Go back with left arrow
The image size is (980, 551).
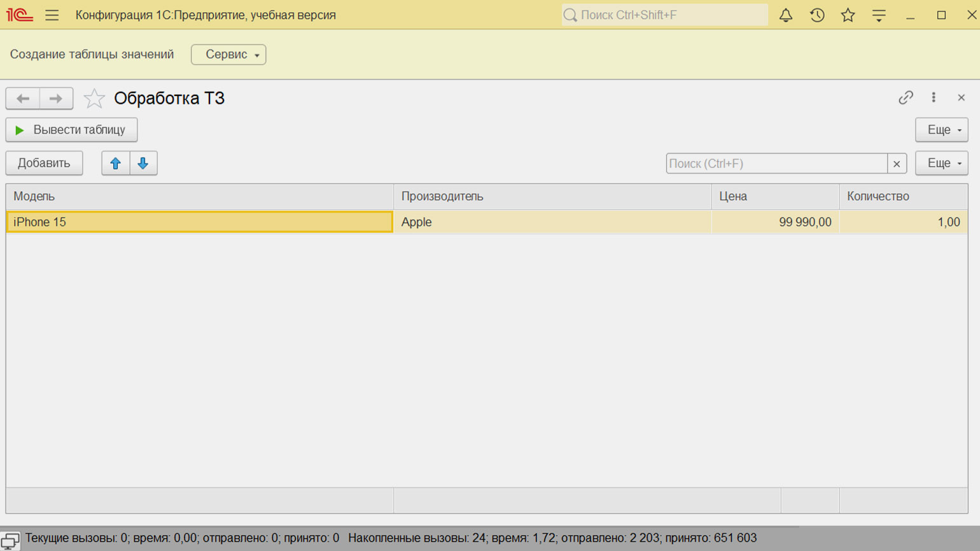23,98
